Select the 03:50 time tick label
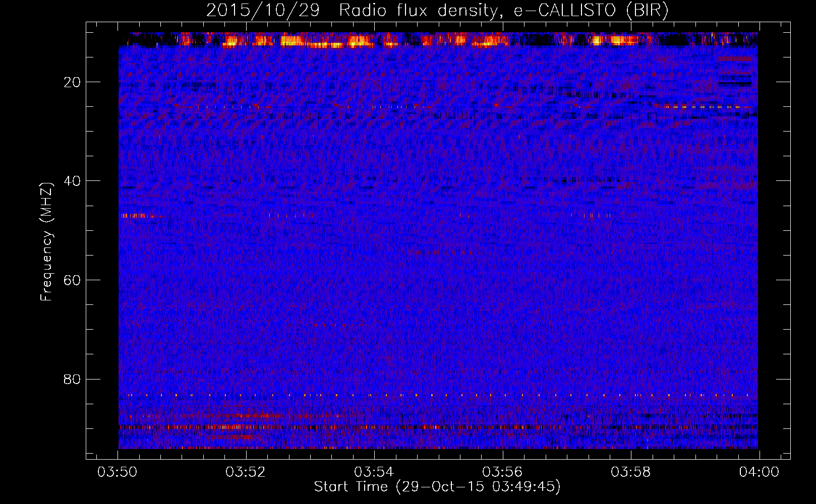This screenshot has width=816, height=504. (x=118, y=472)
